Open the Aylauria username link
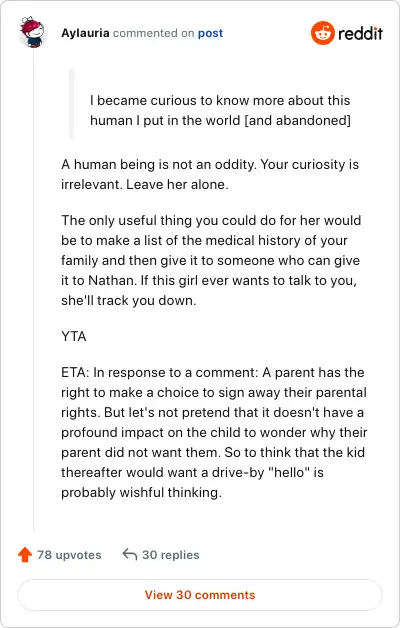This screenshot has width=400, height=628. [x=85, y=33]
